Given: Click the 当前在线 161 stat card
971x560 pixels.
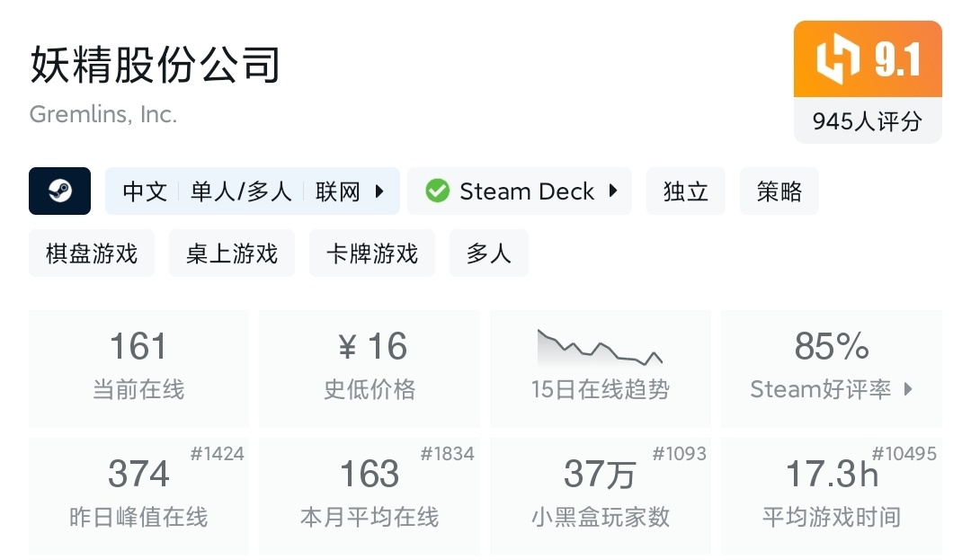Looking at the screenshot, I should [138, 367].
